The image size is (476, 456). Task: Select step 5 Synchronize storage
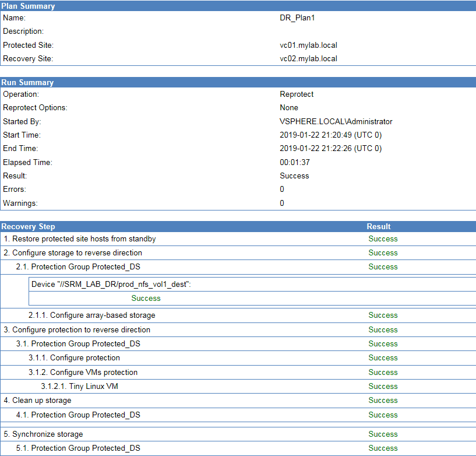44,434
